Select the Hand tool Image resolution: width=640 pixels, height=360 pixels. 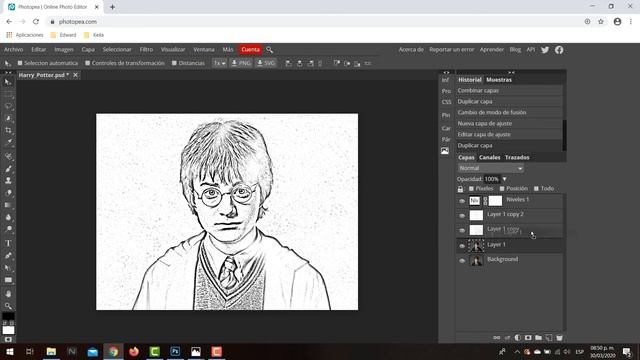click(8, 294)
